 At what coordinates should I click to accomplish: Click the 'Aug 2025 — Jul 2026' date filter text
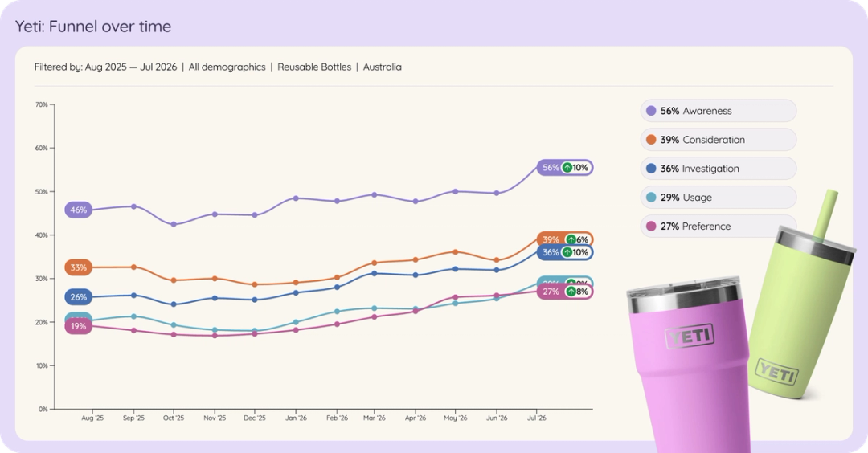coord(131,67)
